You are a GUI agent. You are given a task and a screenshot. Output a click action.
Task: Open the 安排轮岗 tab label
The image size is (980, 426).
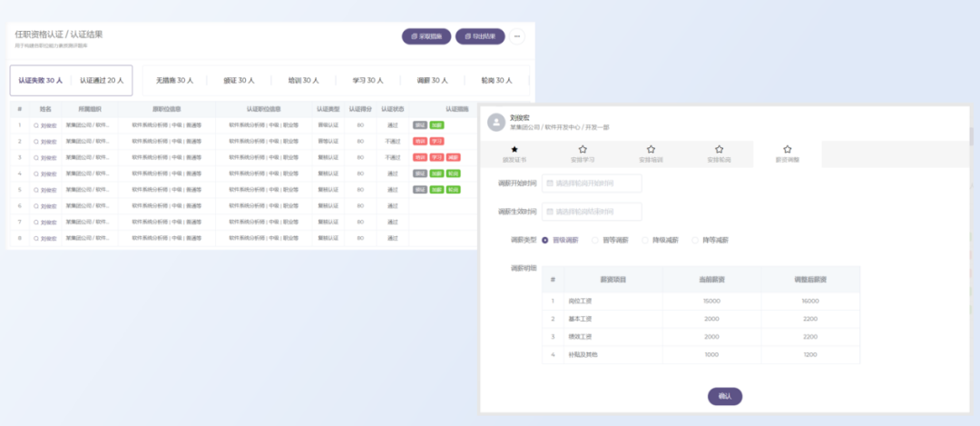pyautogui.click(x=719, y=160)
